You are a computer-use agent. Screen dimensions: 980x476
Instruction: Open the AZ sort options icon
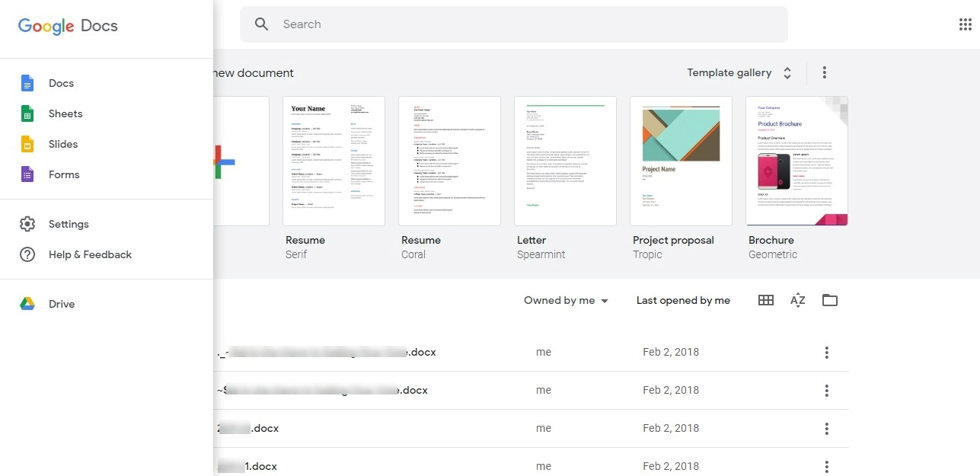click(x=797, y=300)
